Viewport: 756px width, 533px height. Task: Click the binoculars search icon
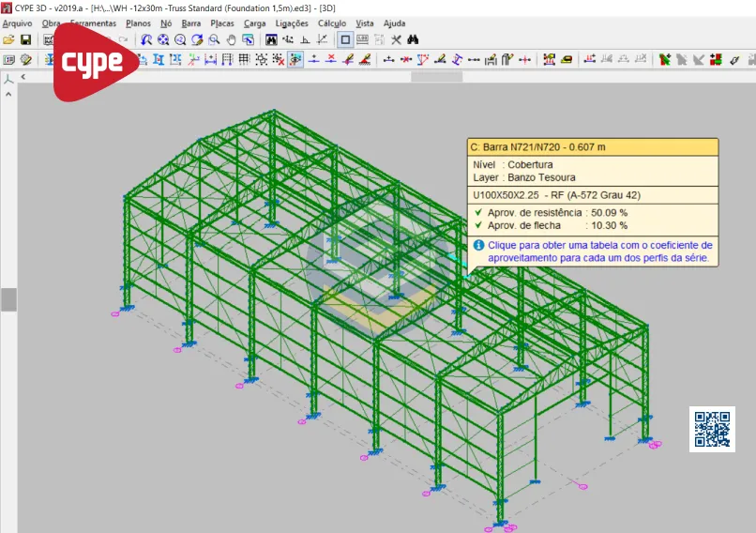click(413, 40)
